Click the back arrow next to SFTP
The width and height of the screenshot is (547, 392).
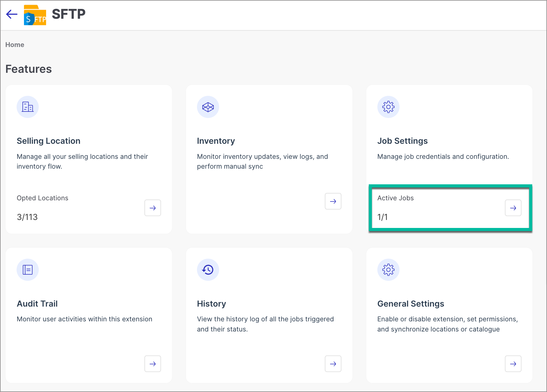(12, 14)
